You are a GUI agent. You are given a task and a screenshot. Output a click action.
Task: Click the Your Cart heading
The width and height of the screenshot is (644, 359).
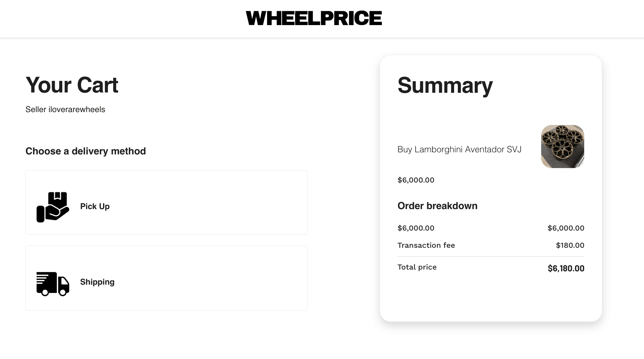coord(72,85)
